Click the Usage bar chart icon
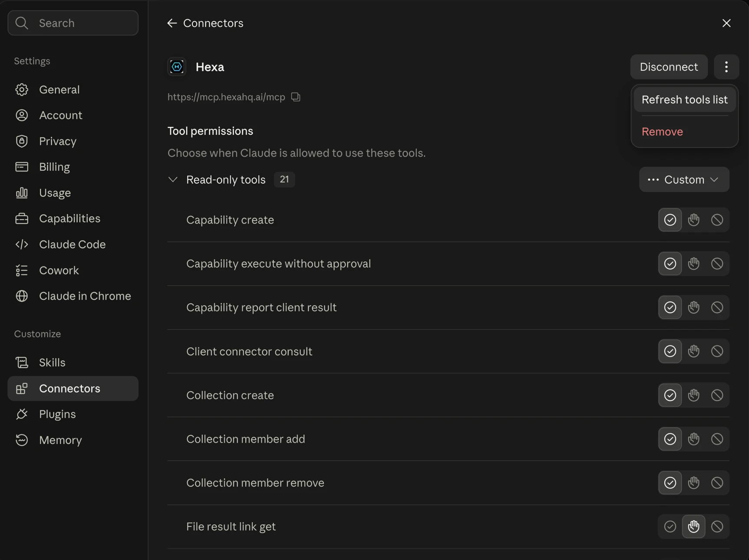Image resolution: width=749 pixels, height=560 pixels. pos(22,193)
